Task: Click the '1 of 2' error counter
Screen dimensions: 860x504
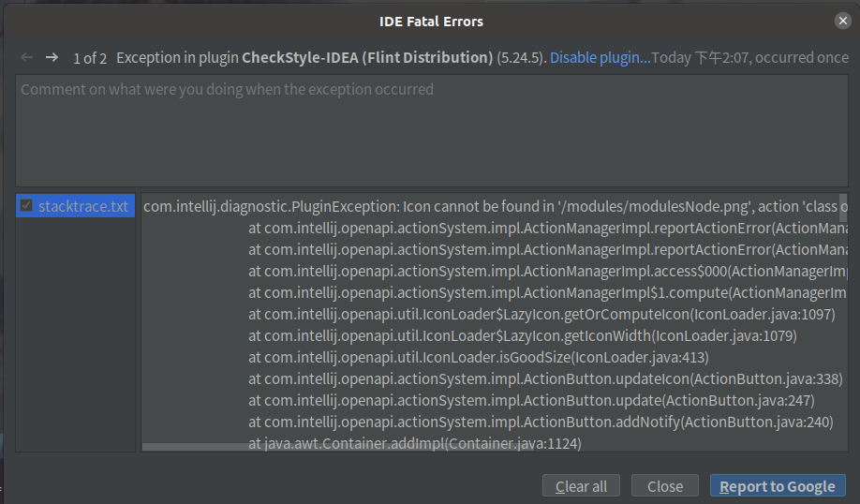Action: tap(90, 58)
